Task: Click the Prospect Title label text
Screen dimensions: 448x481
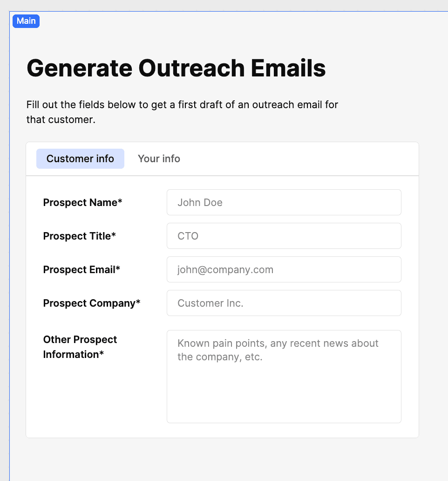Action: click(x=79, y=236)
